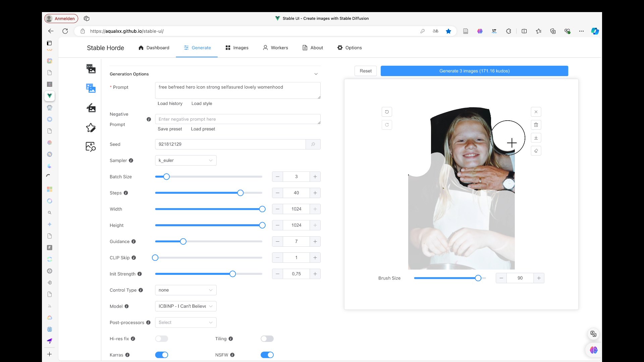Open the image interrogation icon
This screenshot has width=644, height=362.
[91, 147]
